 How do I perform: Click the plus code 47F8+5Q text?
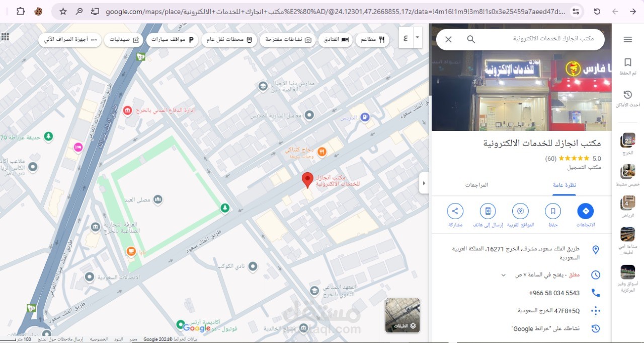(548, 311)
